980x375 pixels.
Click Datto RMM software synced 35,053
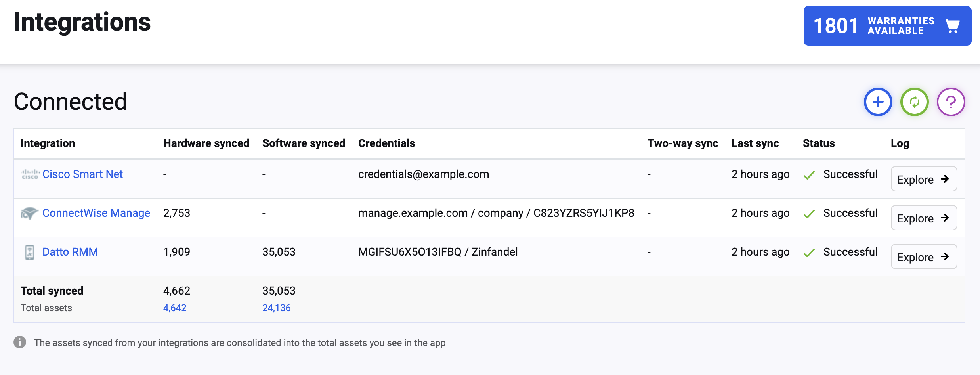279,252
